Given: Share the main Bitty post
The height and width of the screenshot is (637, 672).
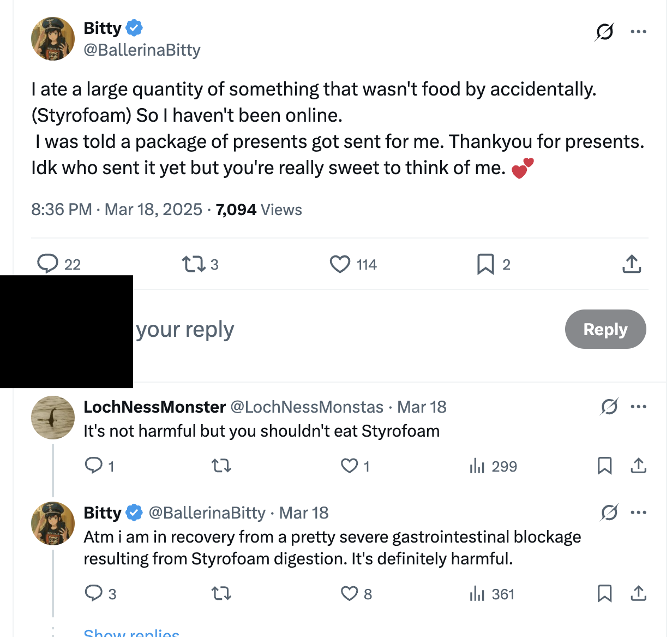Looking at the screenshot, I should (x=632, y=264).
